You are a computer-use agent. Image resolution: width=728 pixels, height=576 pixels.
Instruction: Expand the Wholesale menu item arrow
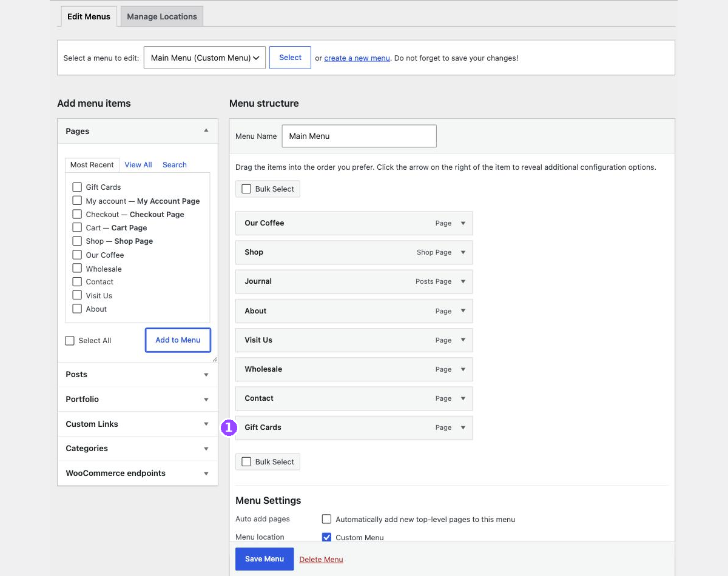(x=463, y=369)
